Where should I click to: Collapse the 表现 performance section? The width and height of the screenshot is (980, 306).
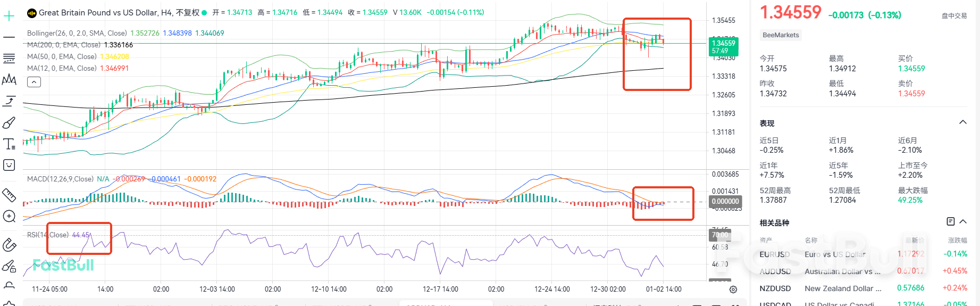coord(962,122)
